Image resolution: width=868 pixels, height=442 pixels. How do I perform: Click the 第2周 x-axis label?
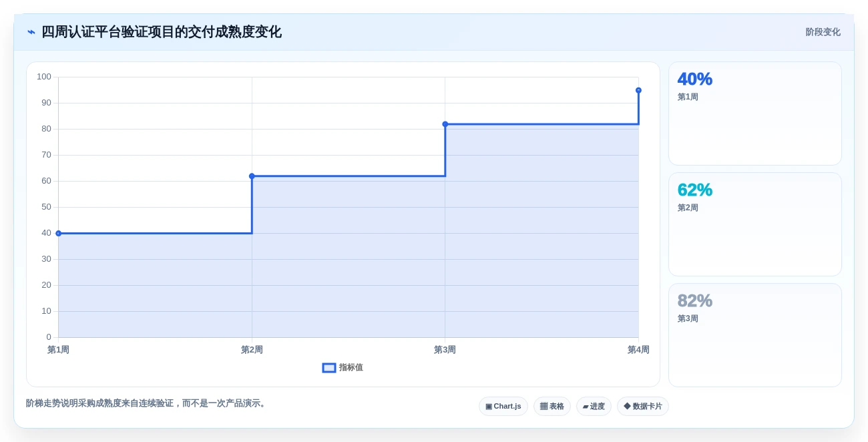[252, 350]
